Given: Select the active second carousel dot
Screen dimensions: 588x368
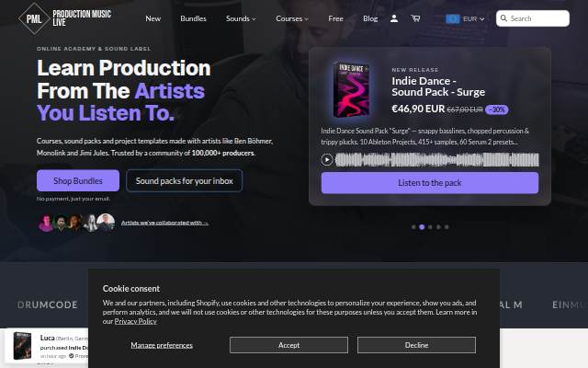Looking at the screenshot, I should [422, 227].
